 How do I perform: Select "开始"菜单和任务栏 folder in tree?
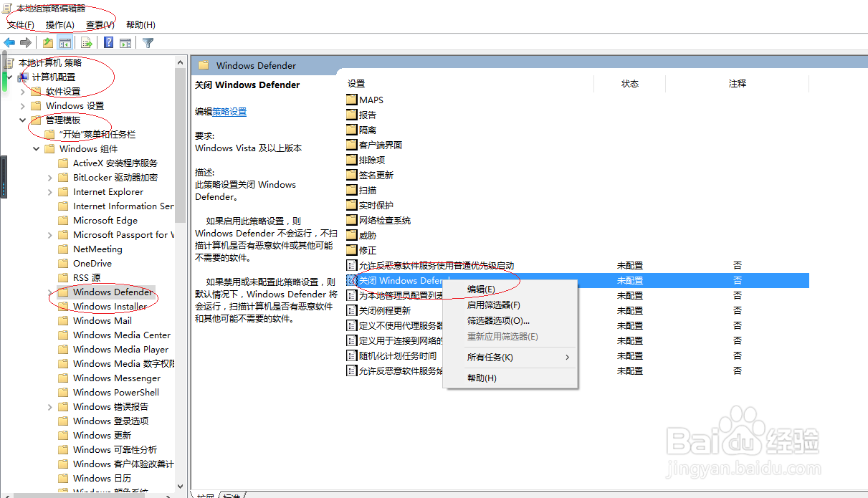[x=97, y=134]
